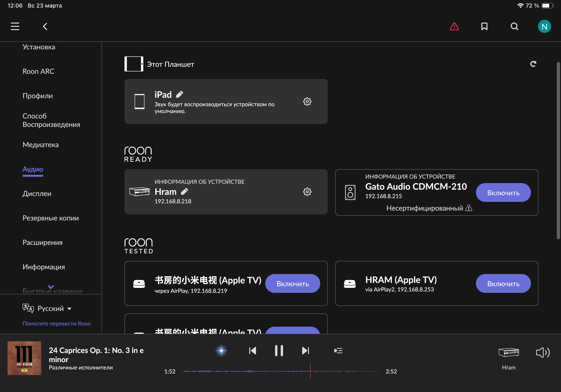Open Профили settings section
Viewport: 561px width, 392px height.
[x=38, y=96]
